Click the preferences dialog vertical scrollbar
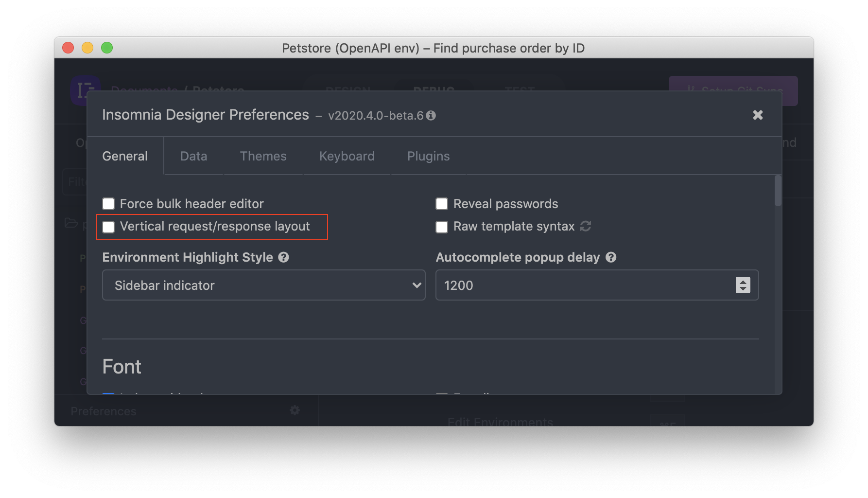868x498 pixels. (778, 191)
